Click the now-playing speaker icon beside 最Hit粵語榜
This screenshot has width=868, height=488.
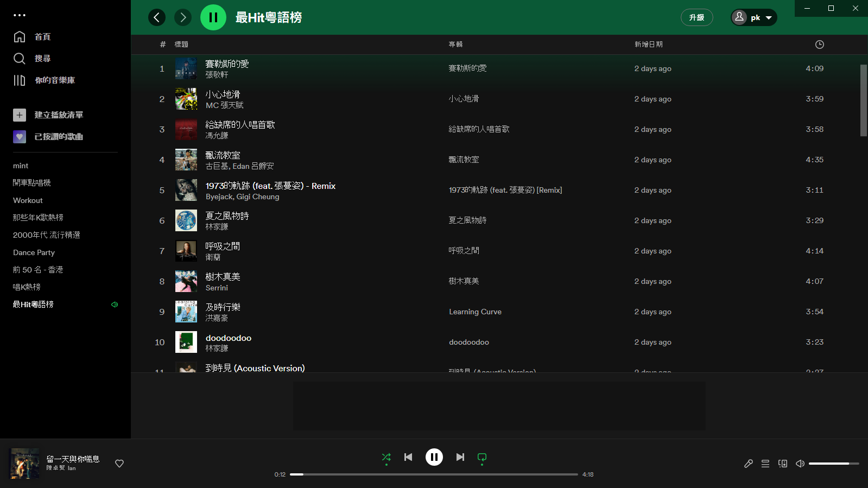click(115, 305)
